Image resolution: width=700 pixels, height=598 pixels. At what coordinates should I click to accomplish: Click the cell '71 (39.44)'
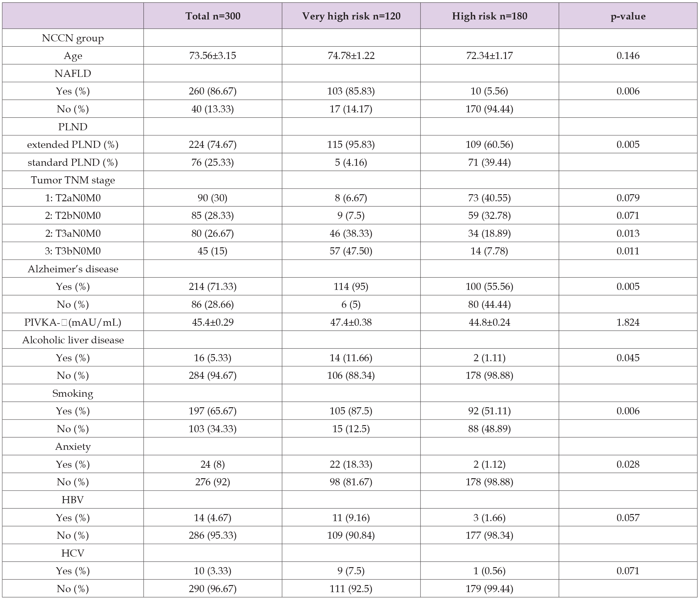[490, 162]
